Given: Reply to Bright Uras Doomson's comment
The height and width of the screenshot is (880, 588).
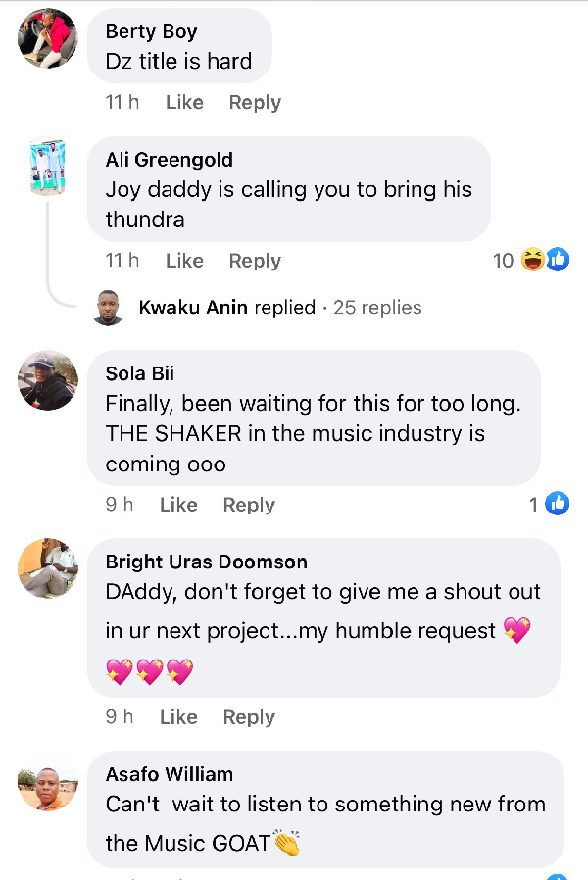Looking at the screenshot, I should pos(249,717).
